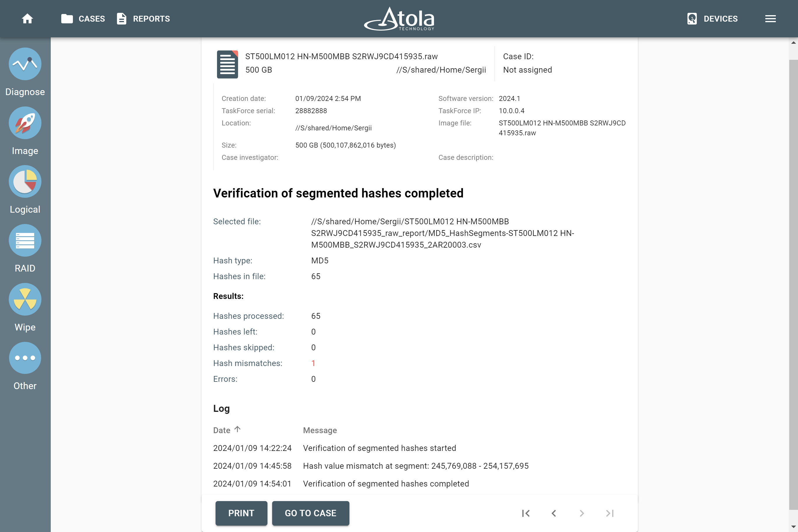Click the TaskForce serial 28882888
The height and width of the screenshot is (532, 798).
click(311, 111)
